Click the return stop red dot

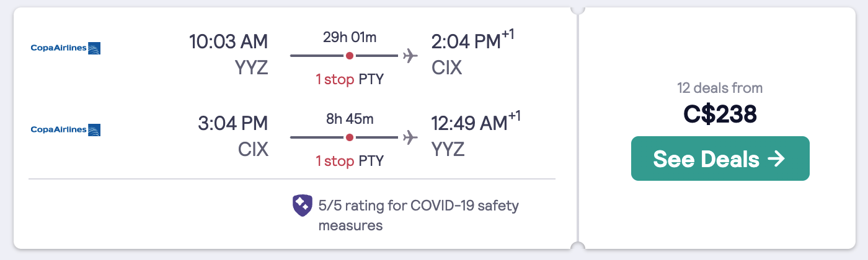click(350, 137)
